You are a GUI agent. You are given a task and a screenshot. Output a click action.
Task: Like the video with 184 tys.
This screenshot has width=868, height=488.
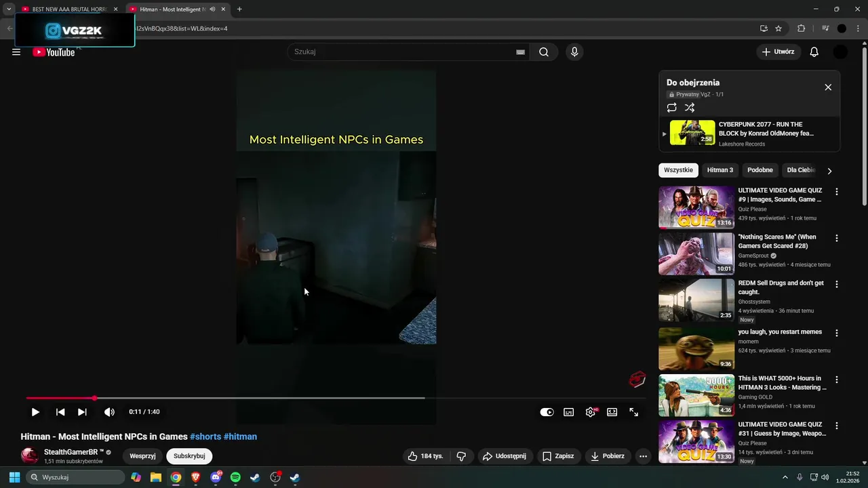point(425,456)
